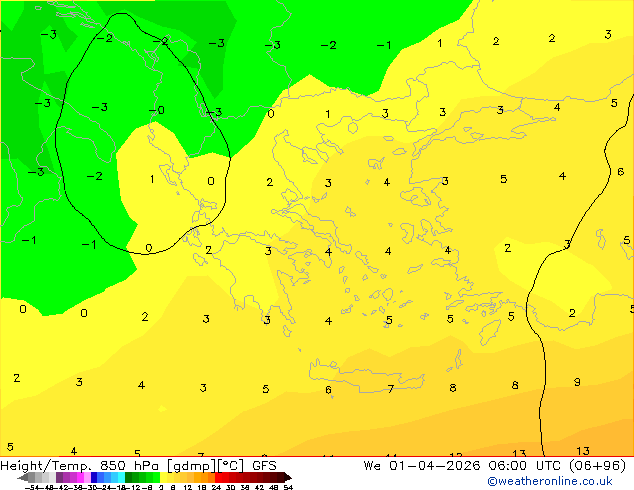Image resolution: width=634 pixels, height=490 pixels.
Task: Click the '13' value in the bottom-right corner
Action: (583, 451)
